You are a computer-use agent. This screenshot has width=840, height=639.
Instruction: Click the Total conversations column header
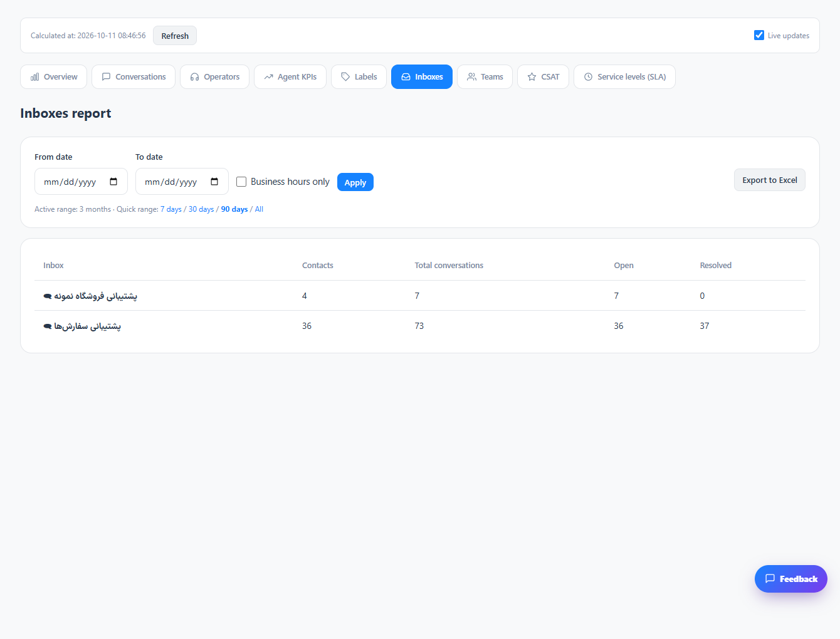[x=449, y=266]
